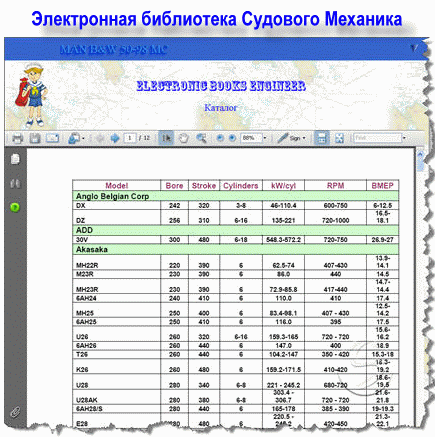Go to the previous page using the arrow icon
Image resolution: width=435 pixels, height=437 pixels.
point(99,138)
